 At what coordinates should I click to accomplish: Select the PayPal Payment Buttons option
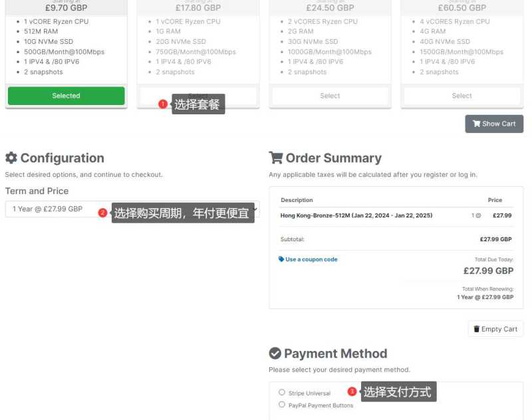(281, 405)
